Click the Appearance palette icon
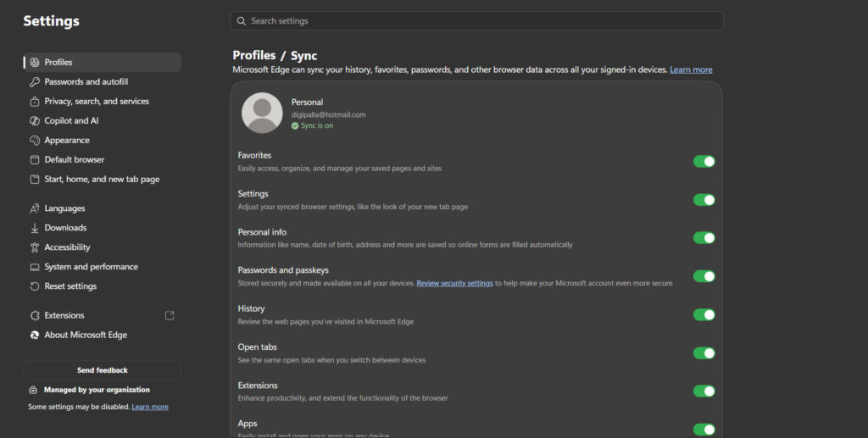The height and width of the screenshot is (438, 868). click(34, 141)
